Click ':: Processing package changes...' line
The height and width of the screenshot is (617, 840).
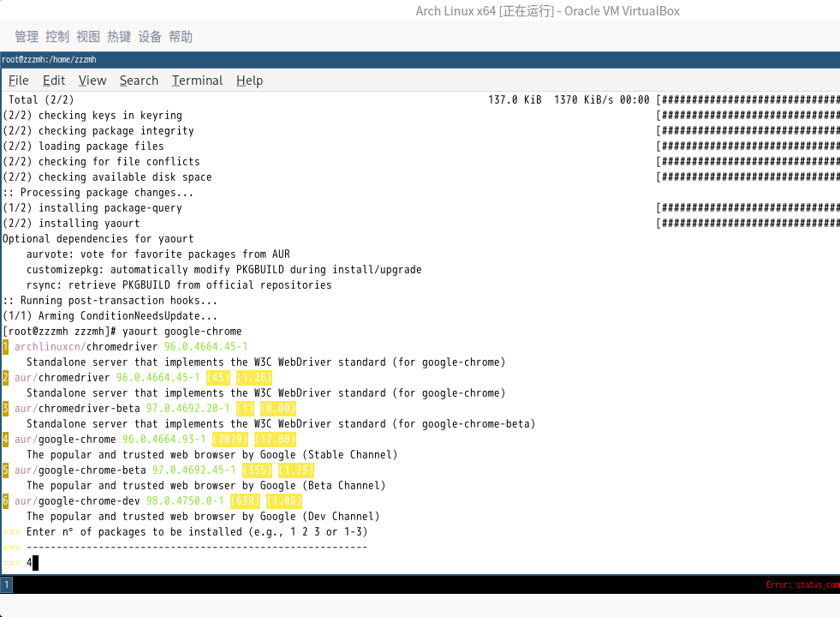click(x=98, y=193)
